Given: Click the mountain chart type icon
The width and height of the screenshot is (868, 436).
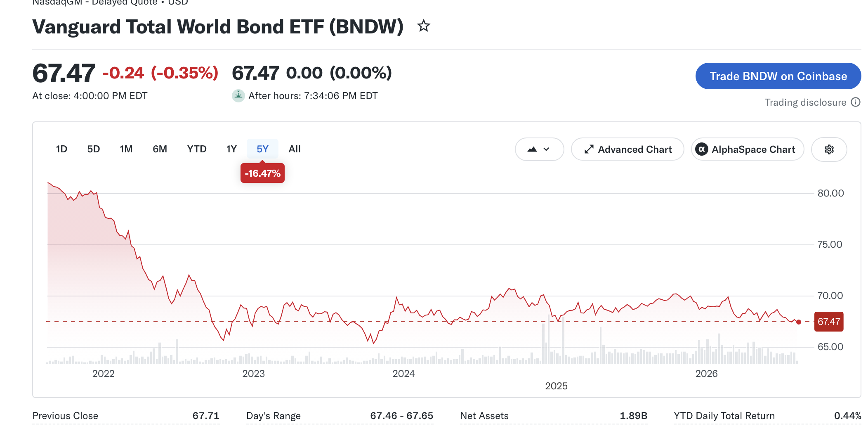Looking at the screenshot, I should (532, 149).
